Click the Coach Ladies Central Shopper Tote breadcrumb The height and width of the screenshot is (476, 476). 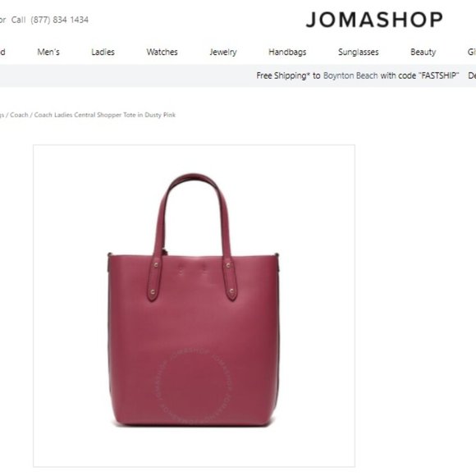click(x=105, y=115)
